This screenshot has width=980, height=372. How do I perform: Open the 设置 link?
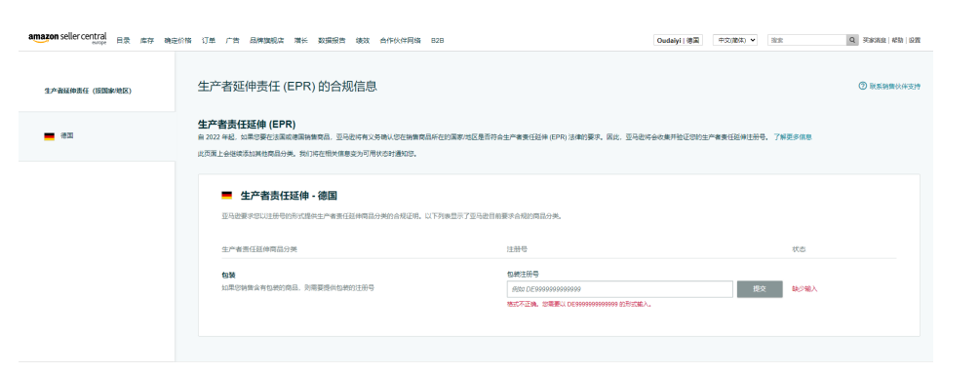[915, 40]
